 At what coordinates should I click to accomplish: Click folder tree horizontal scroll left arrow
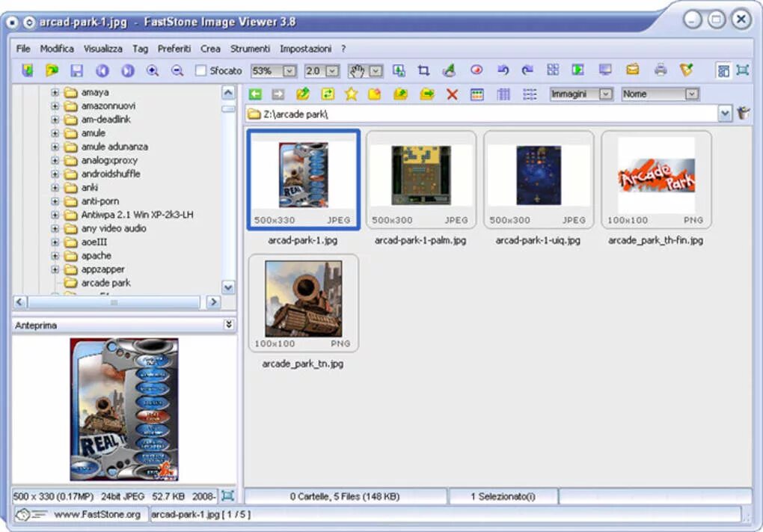19,302
